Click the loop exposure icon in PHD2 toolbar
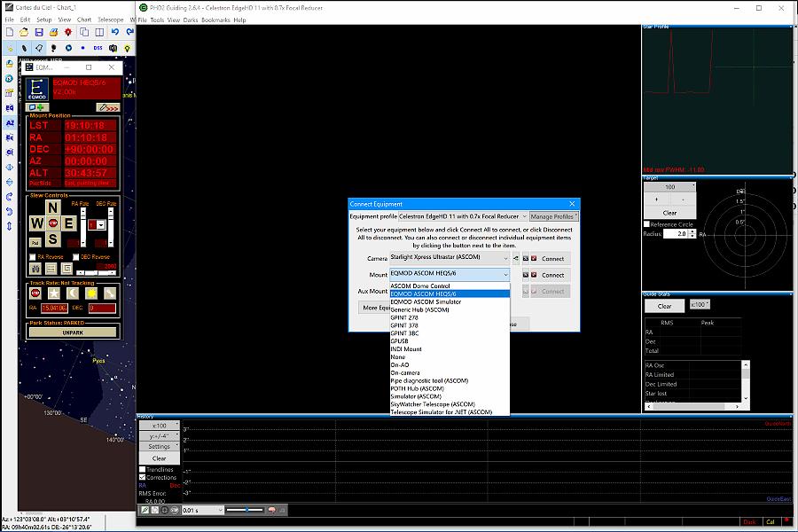798x532 pixels. 154,510
